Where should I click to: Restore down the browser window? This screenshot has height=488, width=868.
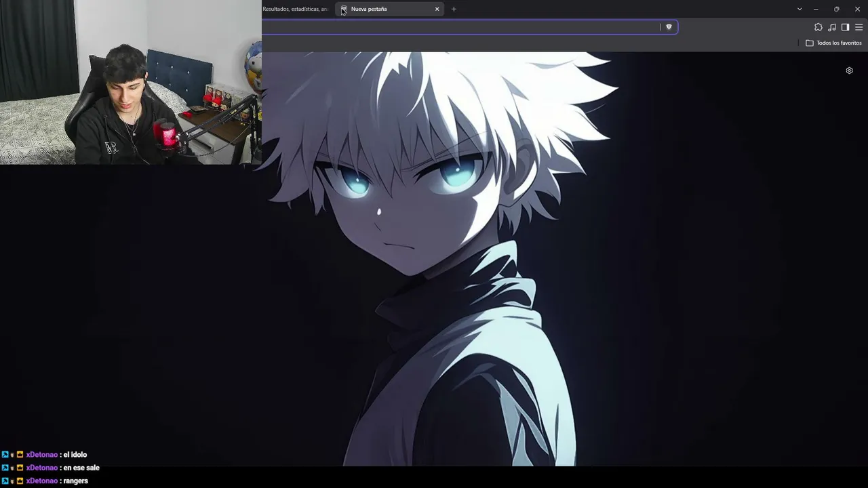click(837, 9)
